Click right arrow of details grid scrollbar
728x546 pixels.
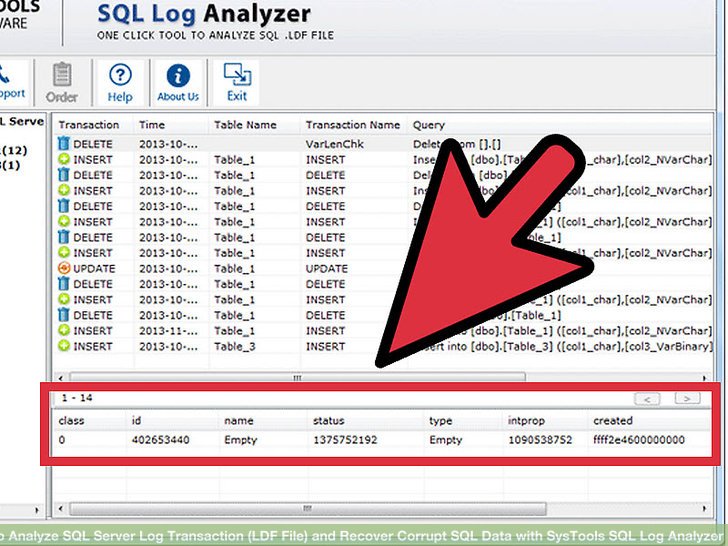click(704, 509)
